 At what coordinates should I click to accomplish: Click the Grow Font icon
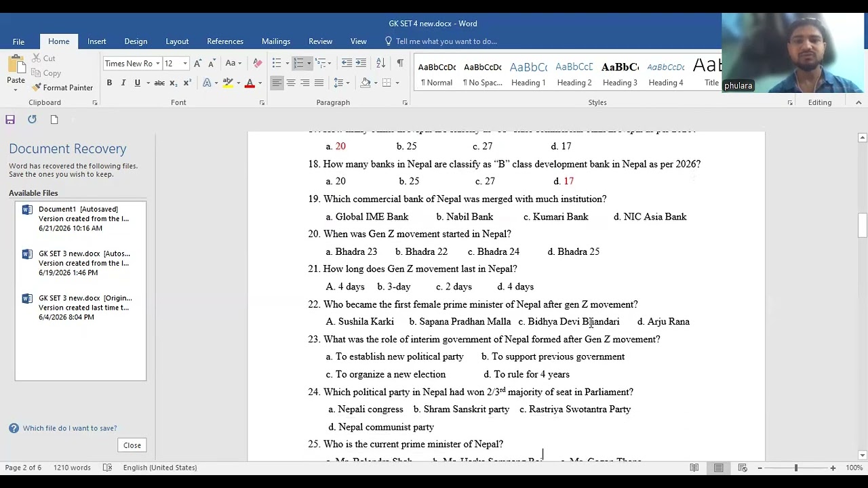197,63
